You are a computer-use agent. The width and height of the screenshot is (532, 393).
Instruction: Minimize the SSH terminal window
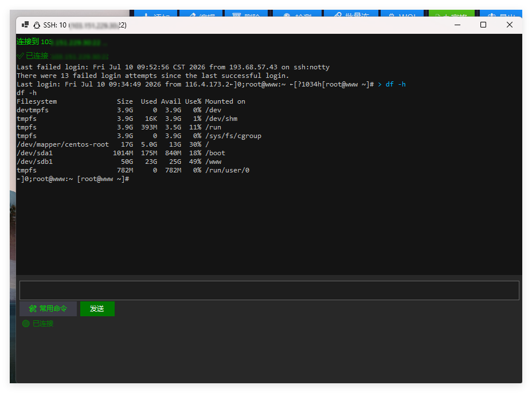coord(457,25)
